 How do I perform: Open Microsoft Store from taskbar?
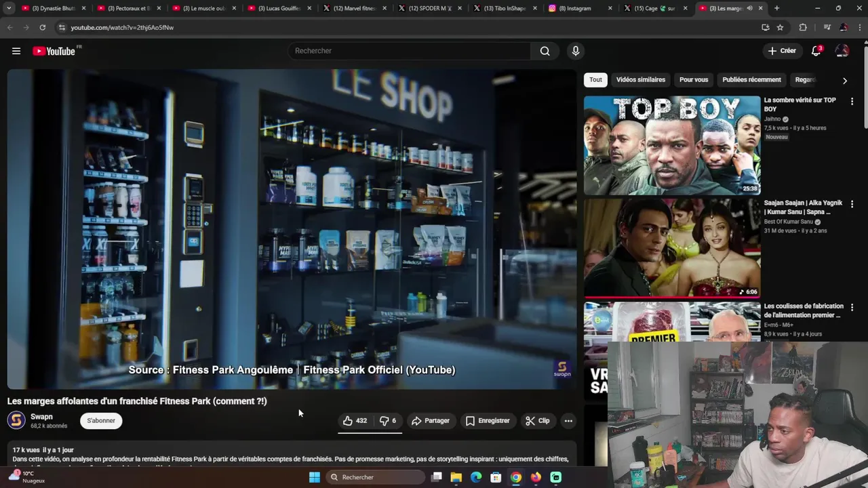tap(496, 477)
